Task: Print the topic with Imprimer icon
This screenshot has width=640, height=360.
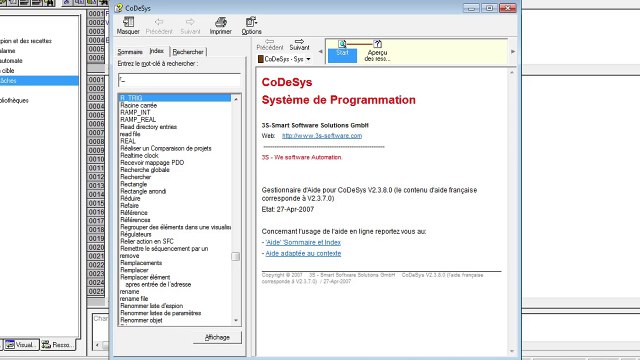Action: (x=221, y=22)
